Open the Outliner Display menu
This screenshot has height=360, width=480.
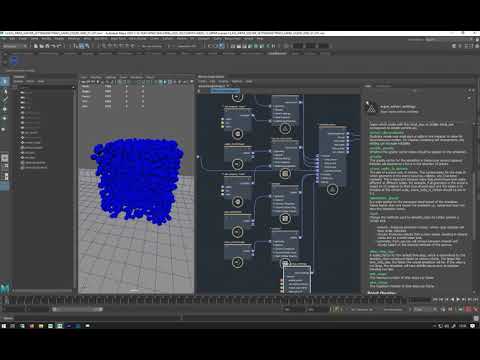(18, 81)
